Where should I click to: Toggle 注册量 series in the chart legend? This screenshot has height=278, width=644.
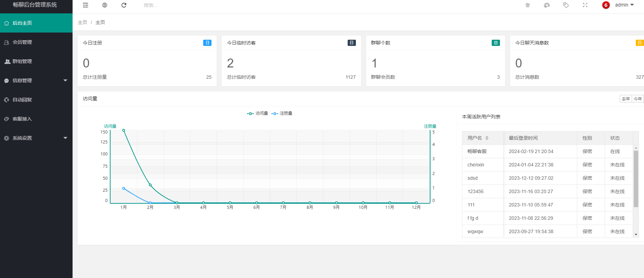click(x=282, y=113)
